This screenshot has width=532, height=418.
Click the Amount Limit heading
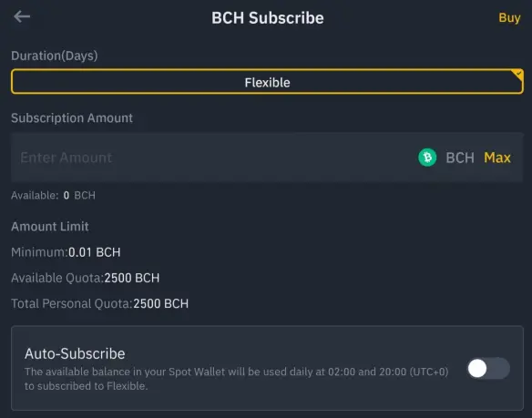tap(50, 227)
